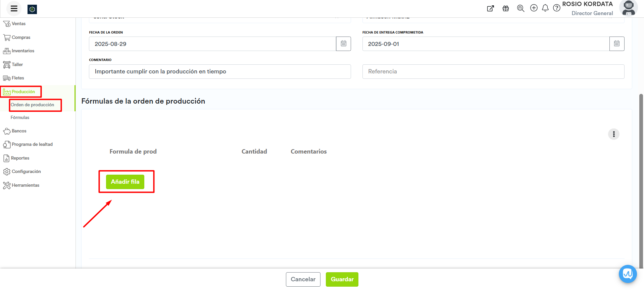This screenshot has width=644, height=290.
Task: Open Inventarios sidebar section
Action: [23, 51]
